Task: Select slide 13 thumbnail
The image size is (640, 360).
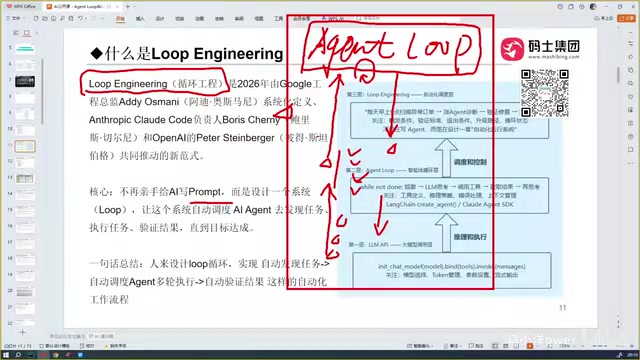Action: pos(25,179)
